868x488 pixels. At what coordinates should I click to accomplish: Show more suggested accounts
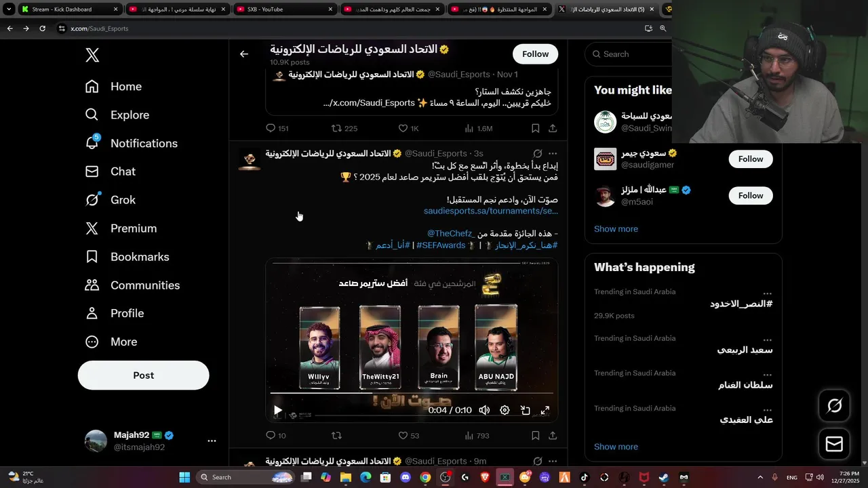point(616,229)
